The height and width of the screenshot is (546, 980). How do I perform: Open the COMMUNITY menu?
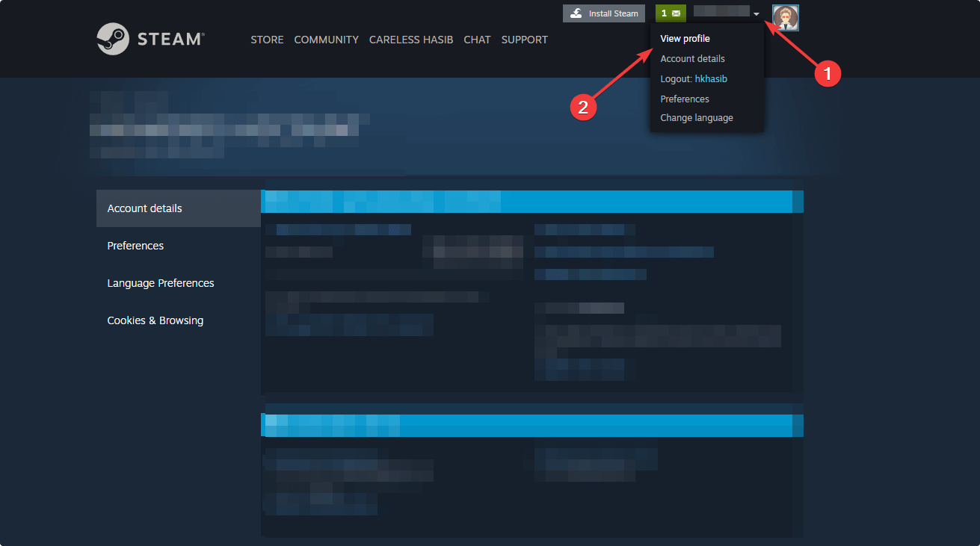coord(327,40)
